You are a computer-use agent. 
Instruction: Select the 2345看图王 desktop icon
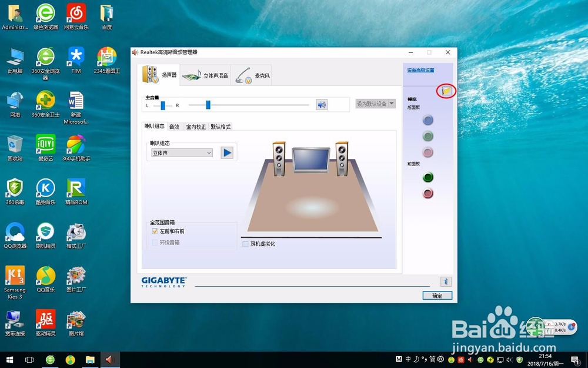[x=107, y=61]
